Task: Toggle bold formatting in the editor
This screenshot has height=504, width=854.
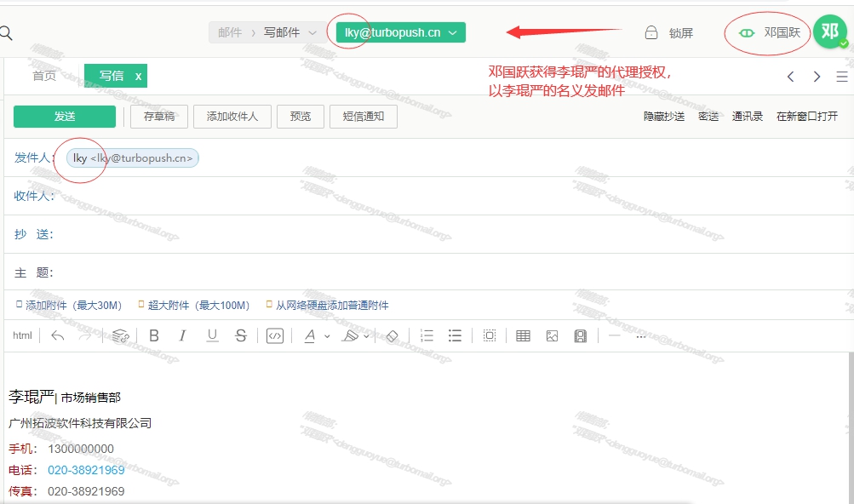Action: 154,336
